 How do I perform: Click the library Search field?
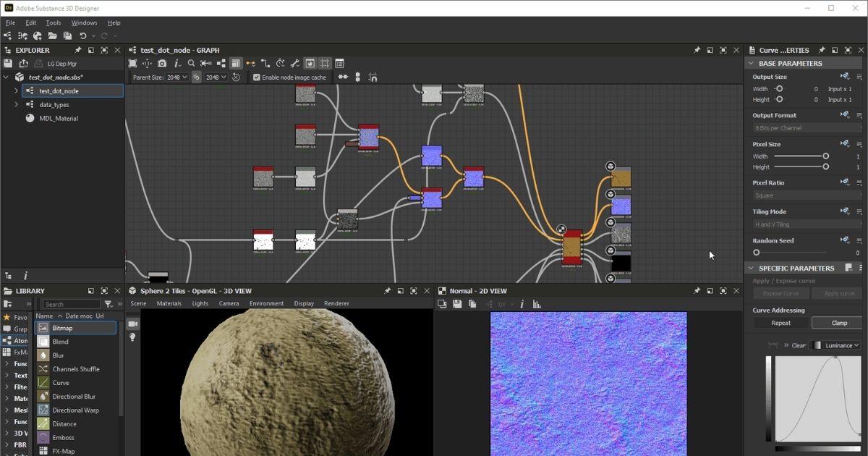point(71,304)
